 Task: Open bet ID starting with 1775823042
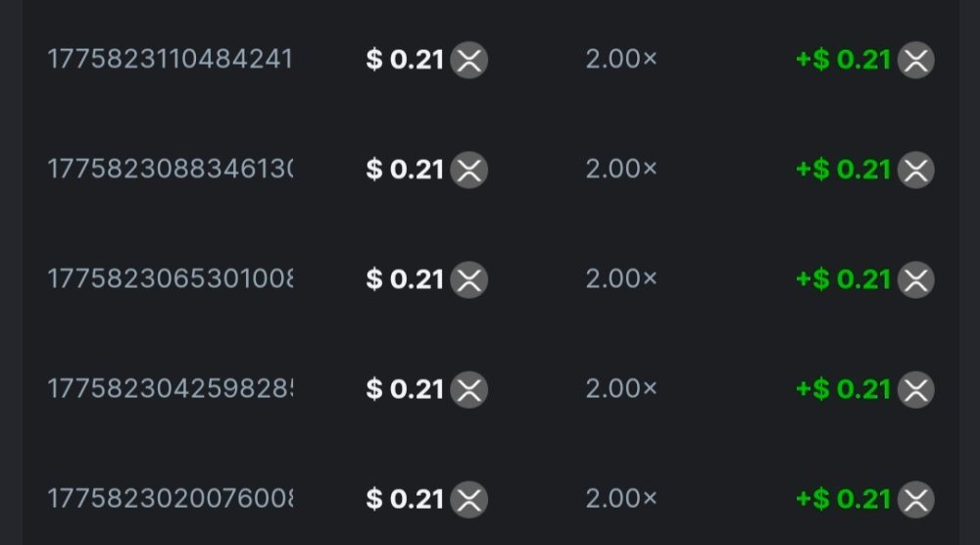pos(170,389)
